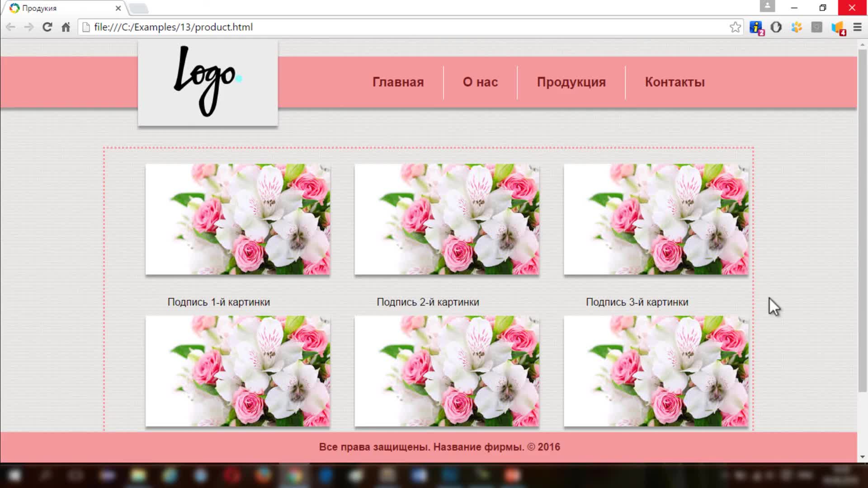Open a new browser tab

click(x=139, y=8)
